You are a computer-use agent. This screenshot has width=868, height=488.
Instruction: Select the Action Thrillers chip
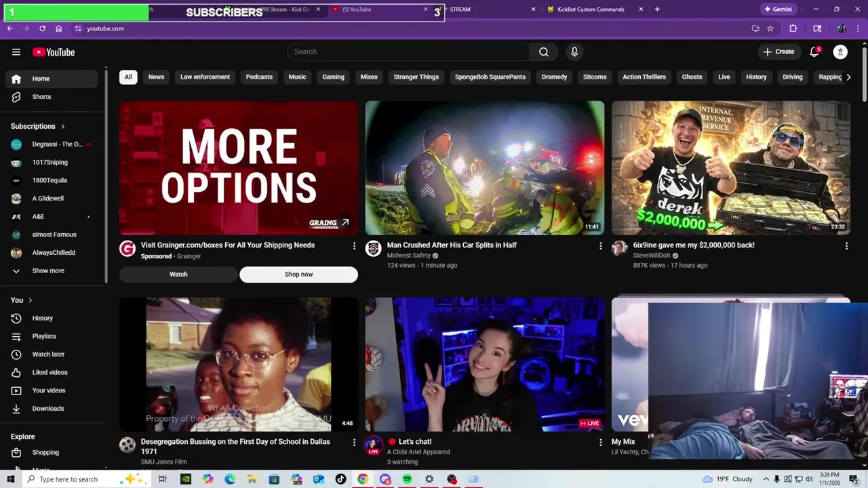(644, 77)
